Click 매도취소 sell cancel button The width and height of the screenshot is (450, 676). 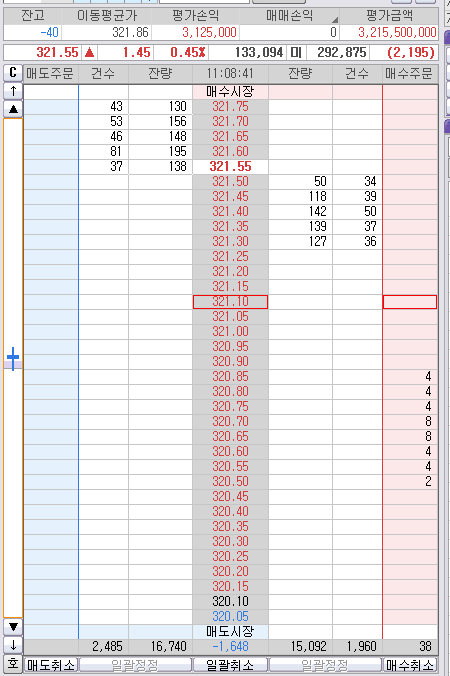click(51, 665)
